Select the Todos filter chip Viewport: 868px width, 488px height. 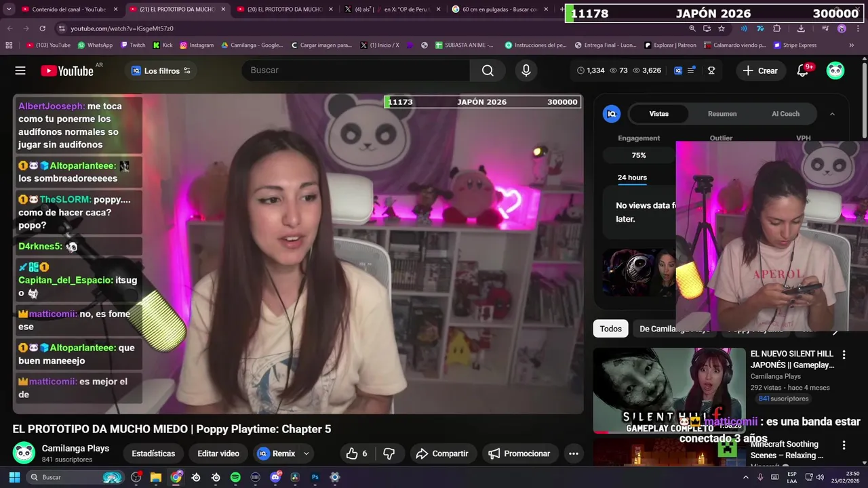[610, 329]
